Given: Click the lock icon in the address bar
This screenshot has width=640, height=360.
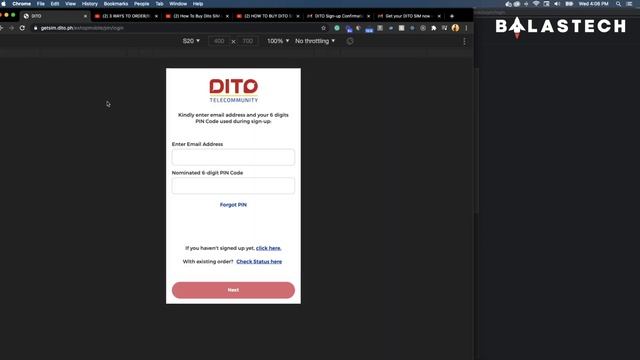Looking at the screenshot, I should tap(36, 28).
